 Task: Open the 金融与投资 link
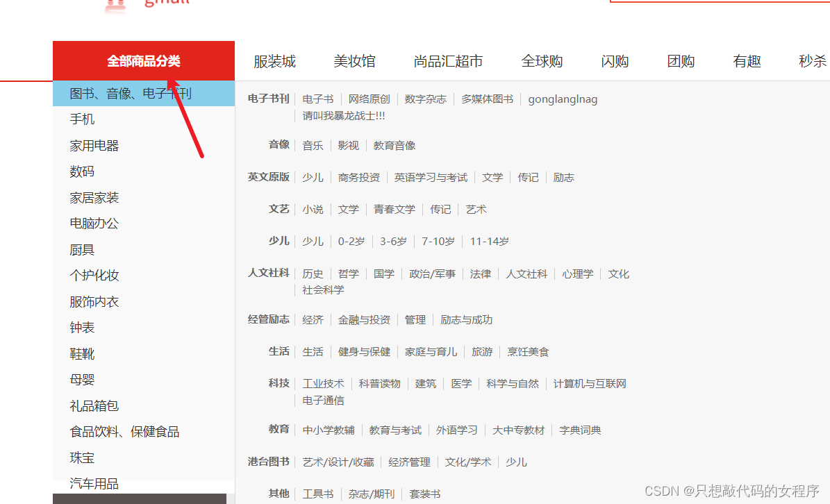click(x=364, y=320)
